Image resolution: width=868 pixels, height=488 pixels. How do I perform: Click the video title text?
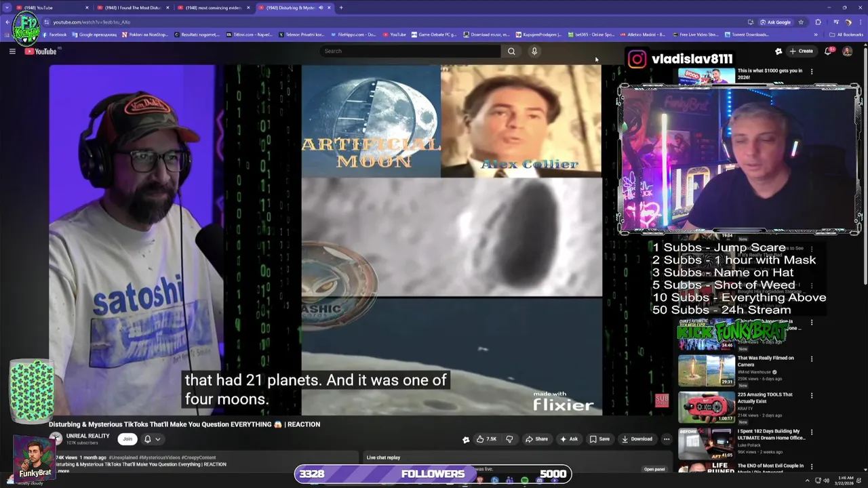tap(184, 424)
